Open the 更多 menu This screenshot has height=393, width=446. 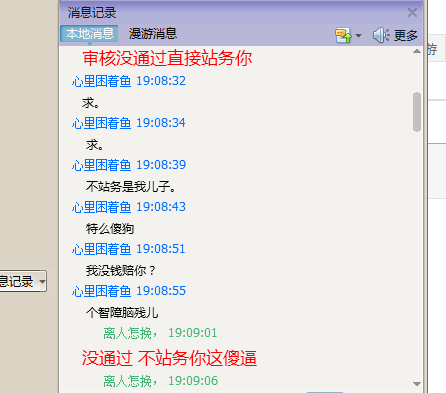[x=406, y=35]
